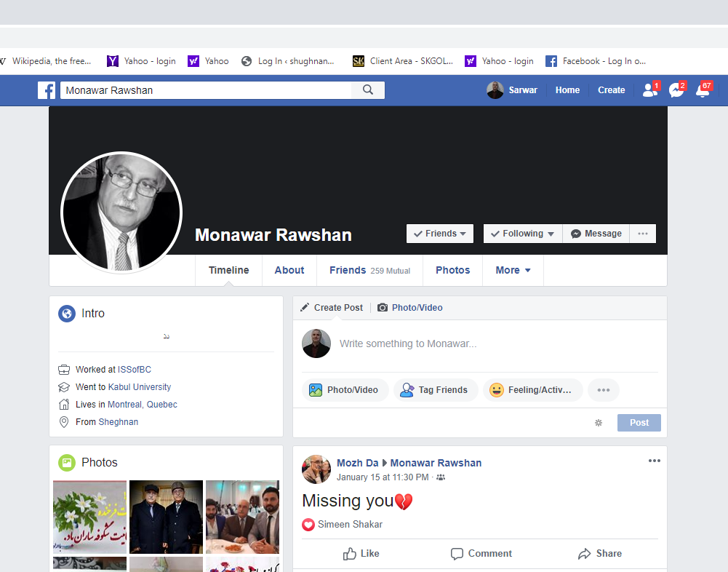Open the Yahoo bookmark

pos(209,61)
